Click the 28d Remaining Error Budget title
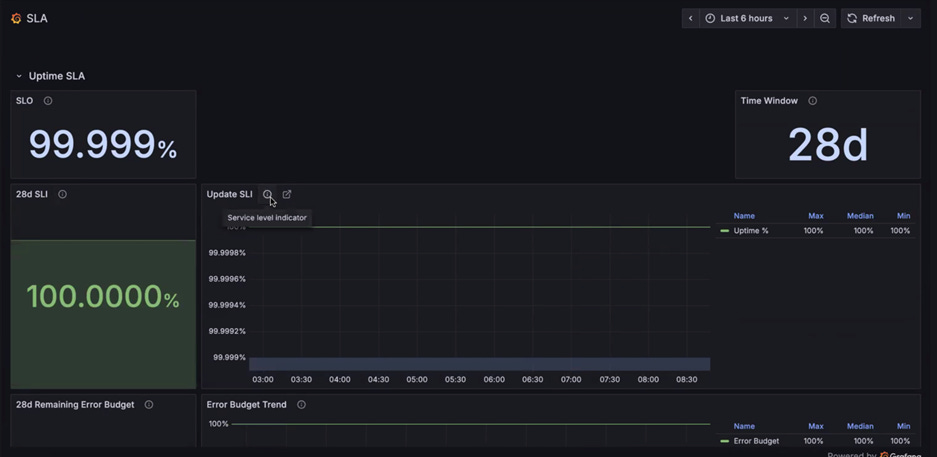 tap(75, 404)
